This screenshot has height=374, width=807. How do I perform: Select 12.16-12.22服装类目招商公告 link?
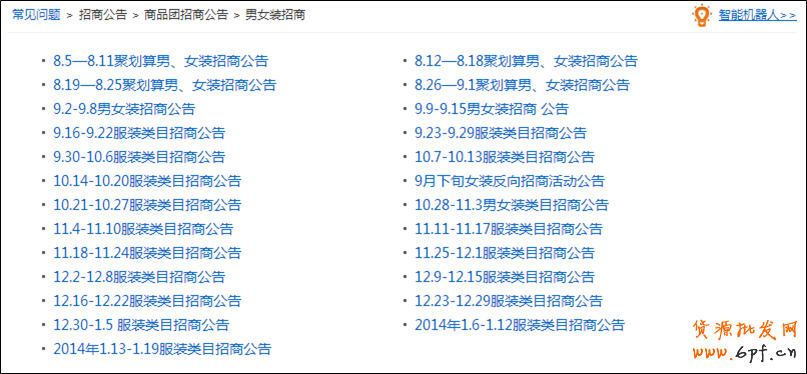tap(147, 300)
